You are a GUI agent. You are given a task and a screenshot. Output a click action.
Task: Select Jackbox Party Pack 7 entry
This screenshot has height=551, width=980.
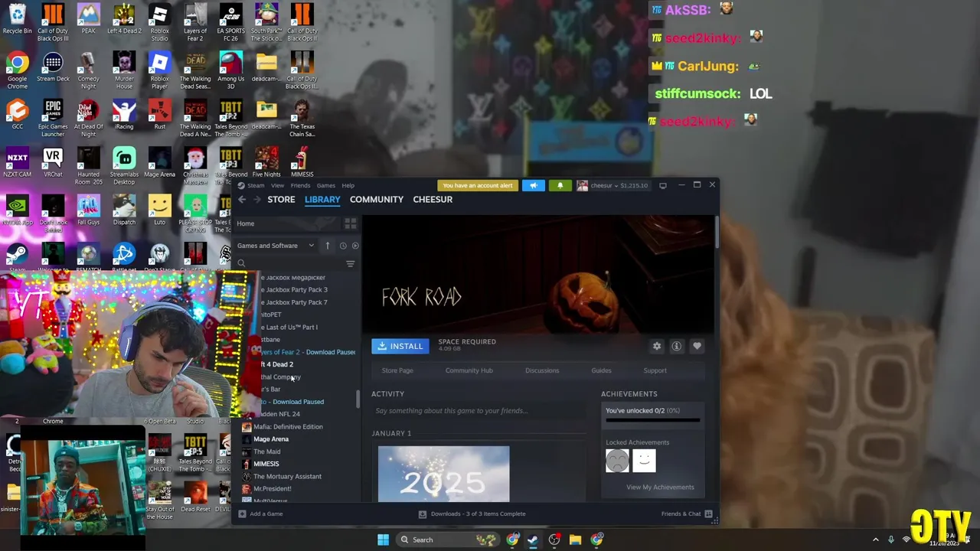point(295,302)
